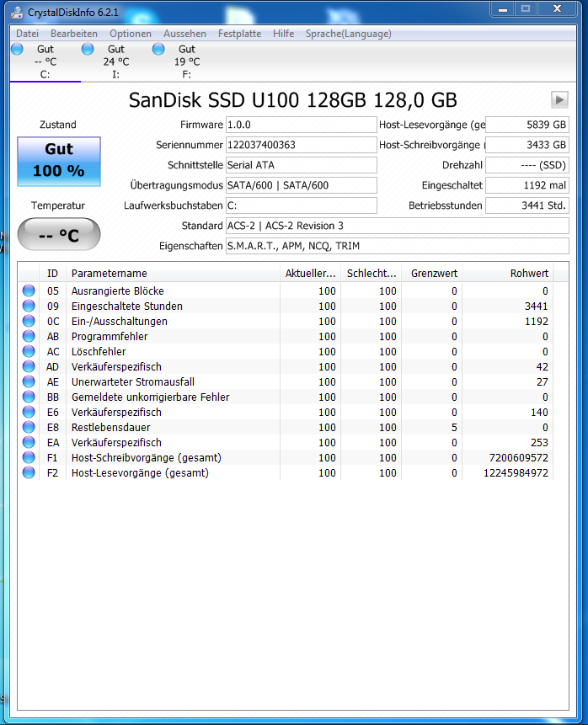
Task: Open the Aussehen menu
Action: 184,34
